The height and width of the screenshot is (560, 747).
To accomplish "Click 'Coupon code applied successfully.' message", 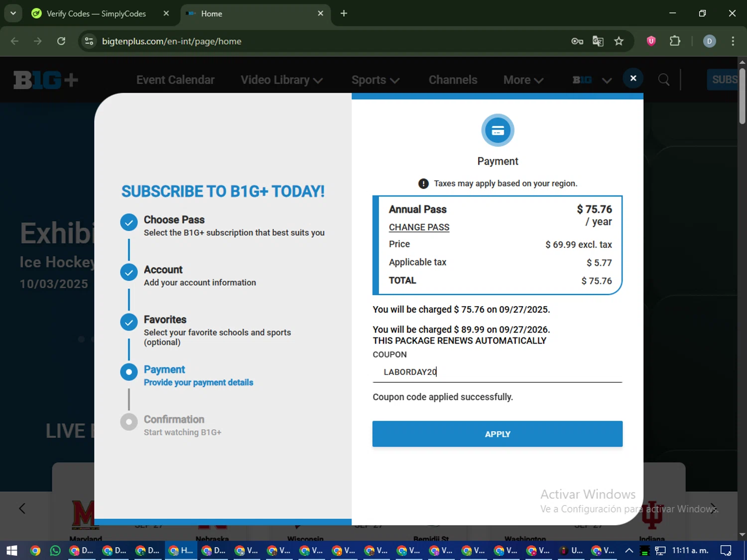I will click(x=443, y=397).
